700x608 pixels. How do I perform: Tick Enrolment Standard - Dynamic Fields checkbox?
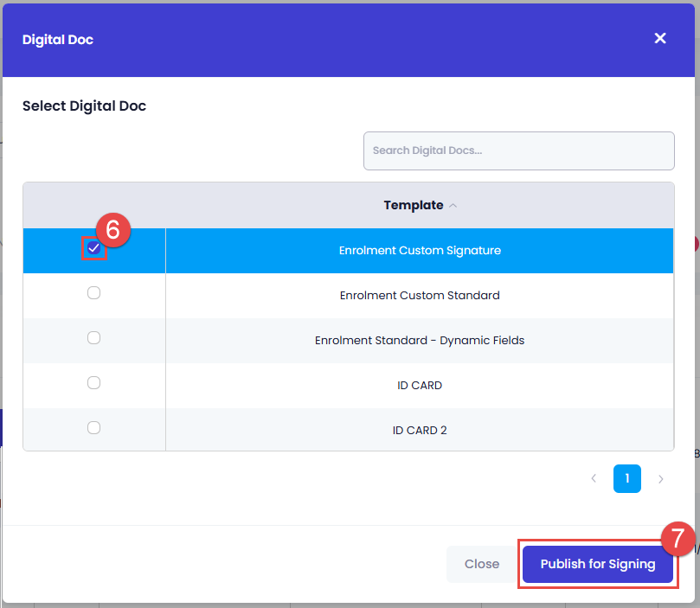click(93, 338)
